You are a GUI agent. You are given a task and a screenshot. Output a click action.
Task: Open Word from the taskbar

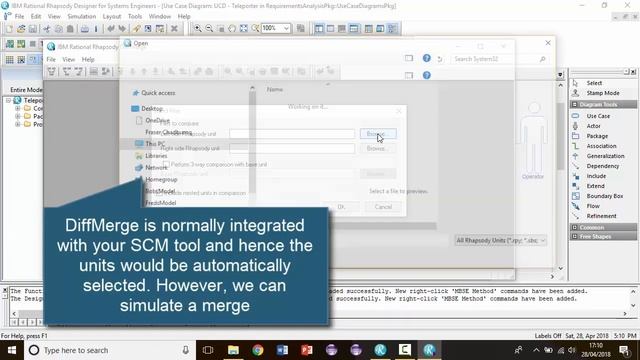pos(282,350)
